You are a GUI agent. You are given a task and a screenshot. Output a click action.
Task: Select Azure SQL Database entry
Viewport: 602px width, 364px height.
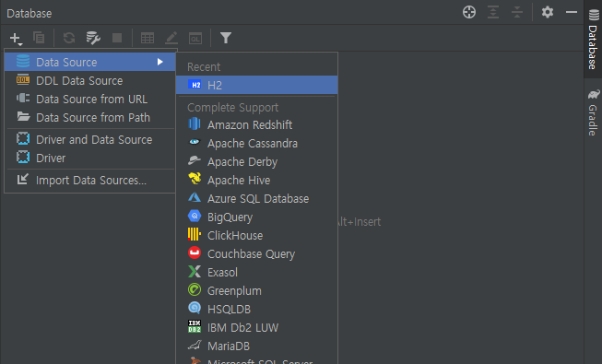point(257,198)
